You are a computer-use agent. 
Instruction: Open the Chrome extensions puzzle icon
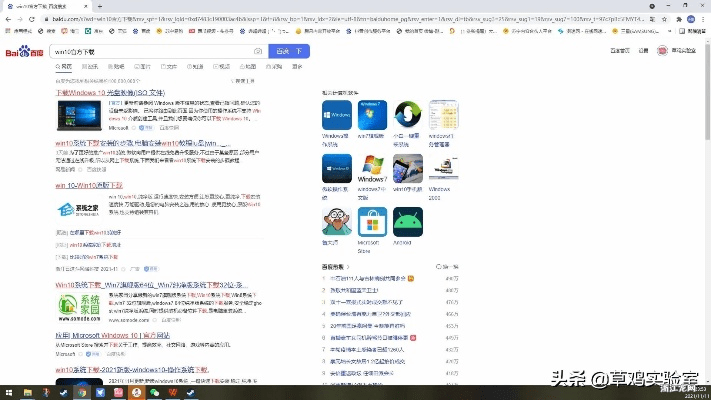679,19
